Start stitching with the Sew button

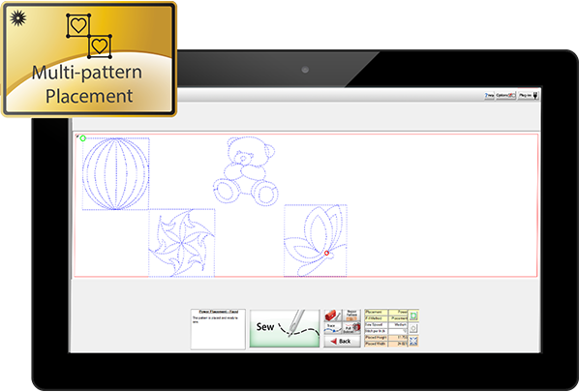coord(285,328)
